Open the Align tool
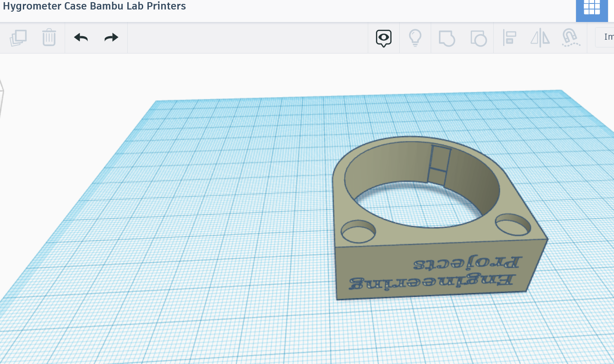Image resolution: width=614 pixels, height=364 pixels. [x=509, y=38]
